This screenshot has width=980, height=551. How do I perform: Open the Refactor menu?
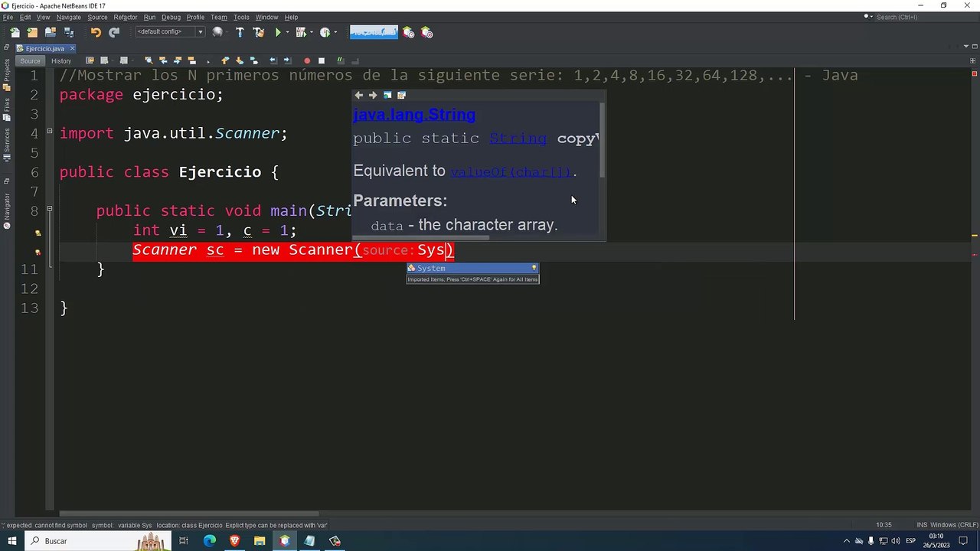point(126,17)
